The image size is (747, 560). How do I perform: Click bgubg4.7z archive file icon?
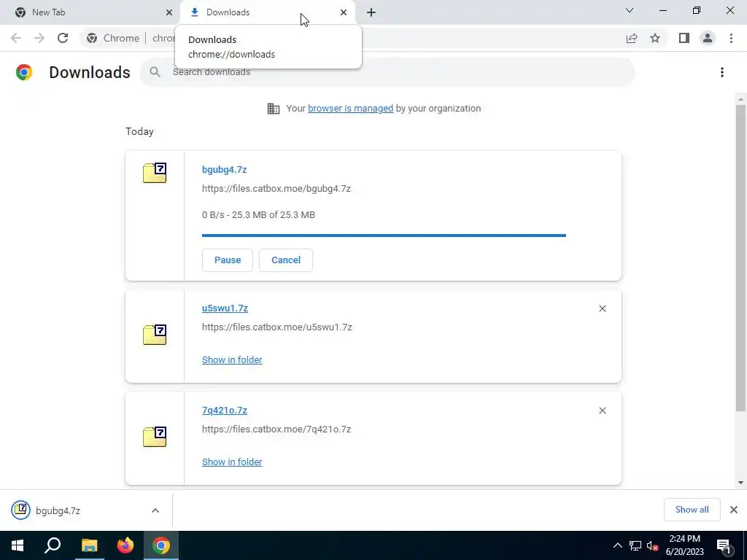coord(155,173)
